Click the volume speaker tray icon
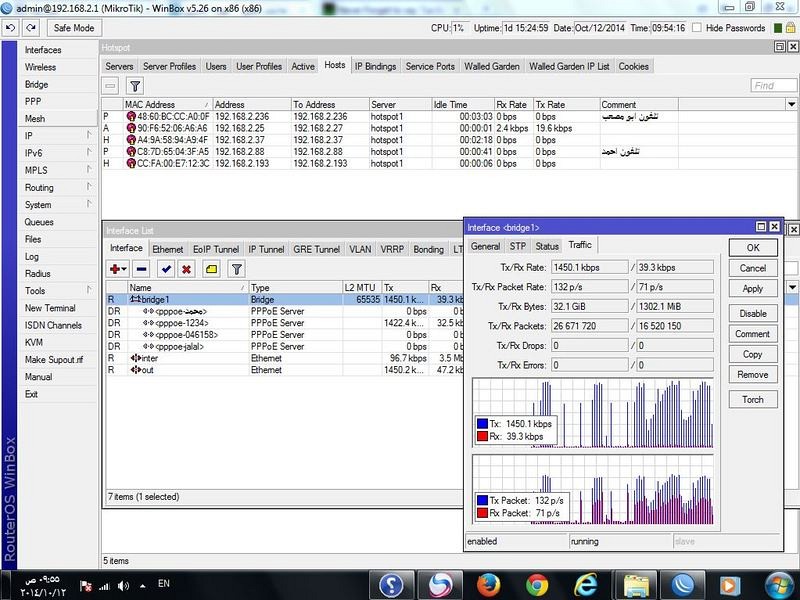 tap(123, 586)
